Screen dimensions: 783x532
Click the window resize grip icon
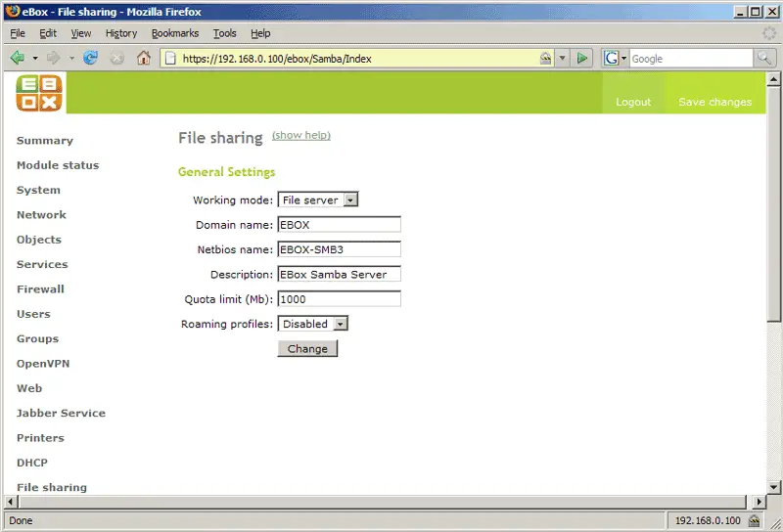[775, 522]
